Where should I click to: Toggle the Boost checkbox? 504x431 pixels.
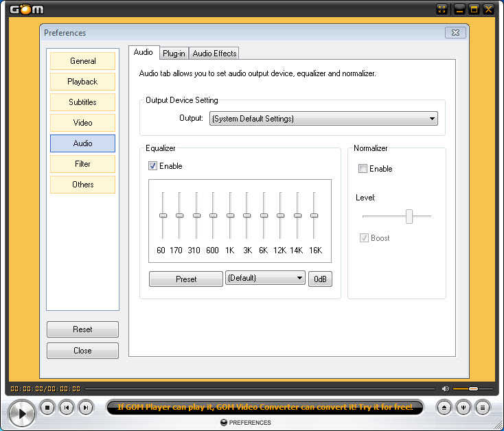(363, 238)
